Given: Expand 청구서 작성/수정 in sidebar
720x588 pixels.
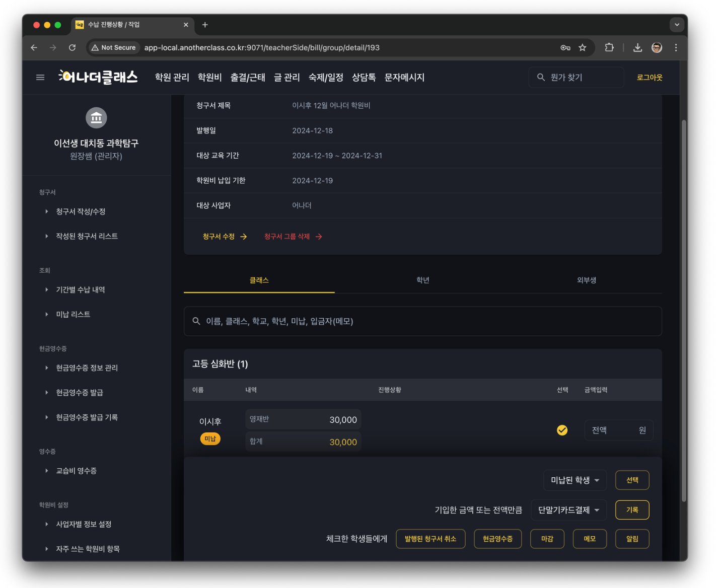Looking at the screenshot, I should click(x=81, y=211).
